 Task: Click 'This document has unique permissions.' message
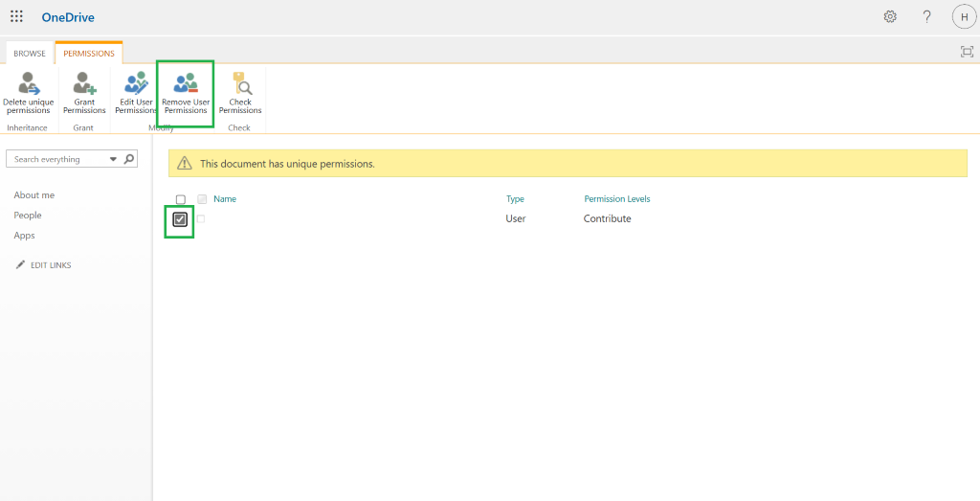point(287,164)
